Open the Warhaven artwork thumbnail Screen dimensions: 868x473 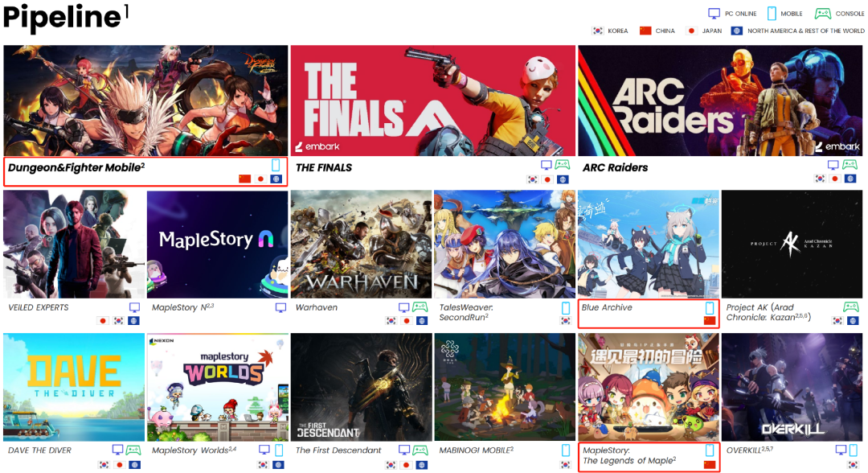tap(361, 245)
